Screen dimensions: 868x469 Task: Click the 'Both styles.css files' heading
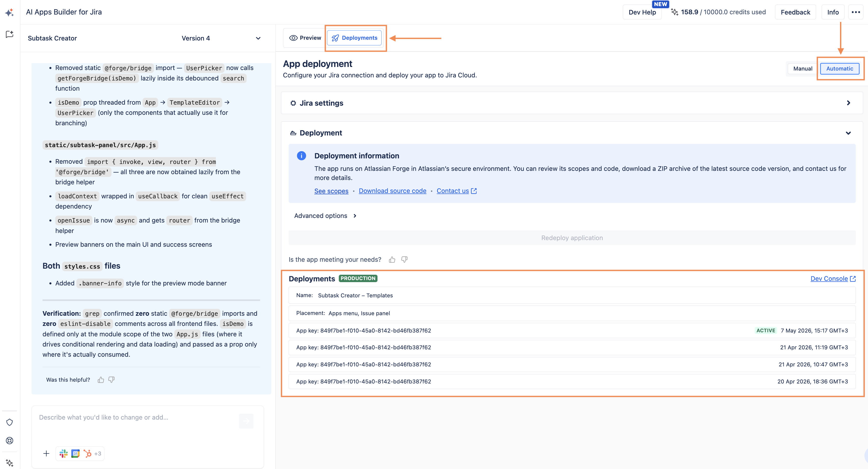81,266
